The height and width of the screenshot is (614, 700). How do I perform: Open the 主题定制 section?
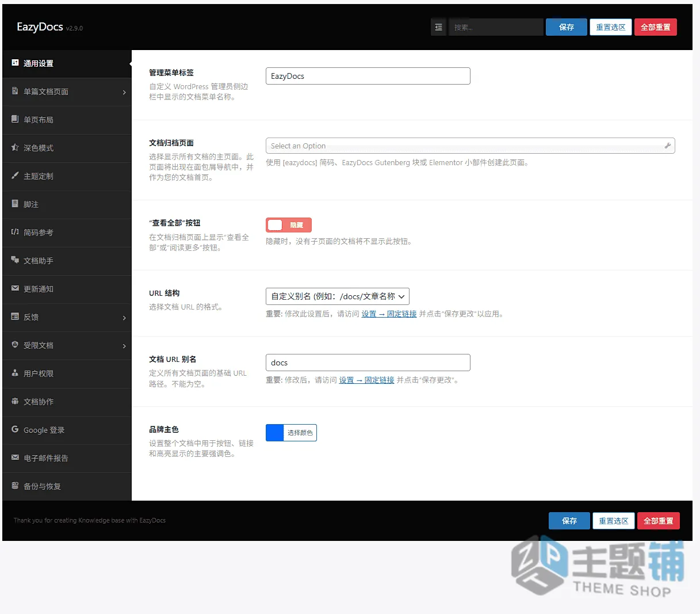[67, 177]
